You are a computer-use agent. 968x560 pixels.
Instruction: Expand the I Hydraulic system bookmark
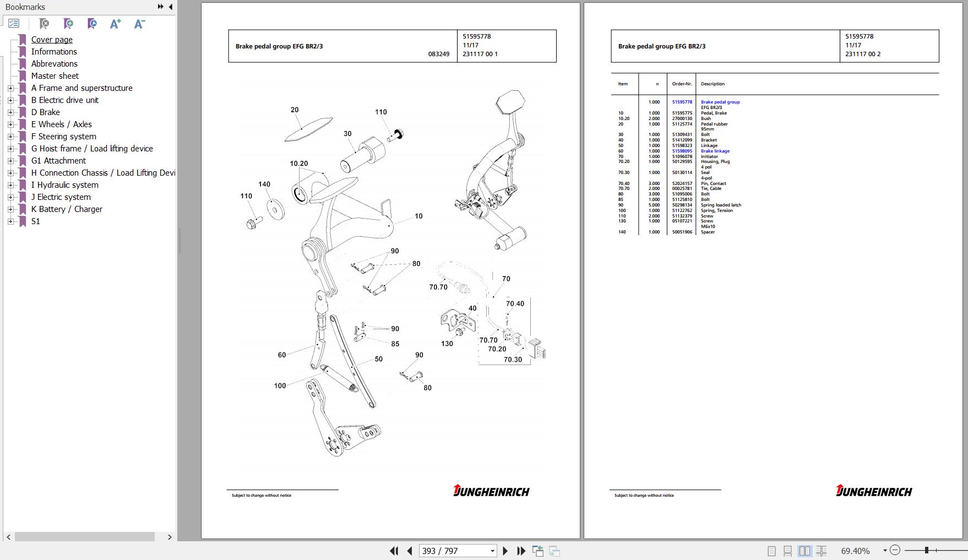point(10,185)
